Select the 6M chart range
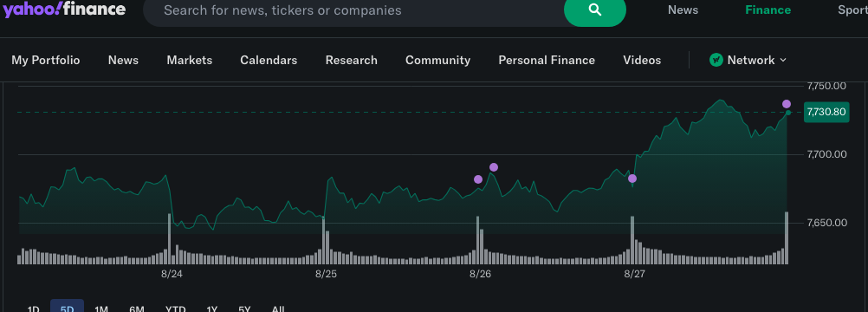868x312 pixels. 137,309
